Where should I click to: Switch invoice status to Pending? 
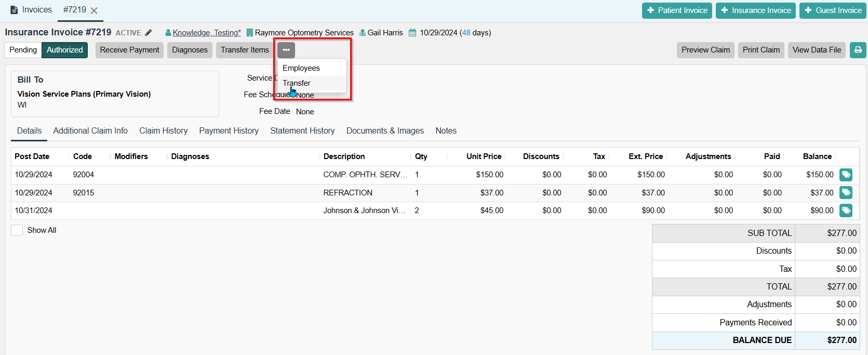point(23,50)
